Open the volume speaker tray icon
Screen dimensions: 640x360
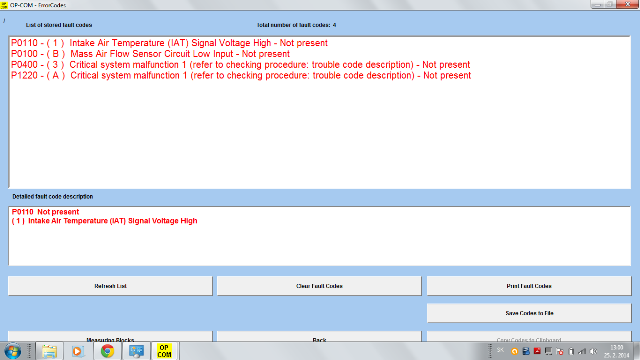click(594, 351)
